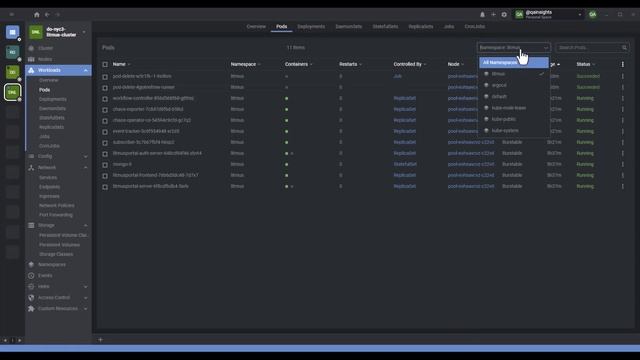
Task: Click the Workloads icon in sidebar
Action: pyautogui.click(x=31, y=70)
